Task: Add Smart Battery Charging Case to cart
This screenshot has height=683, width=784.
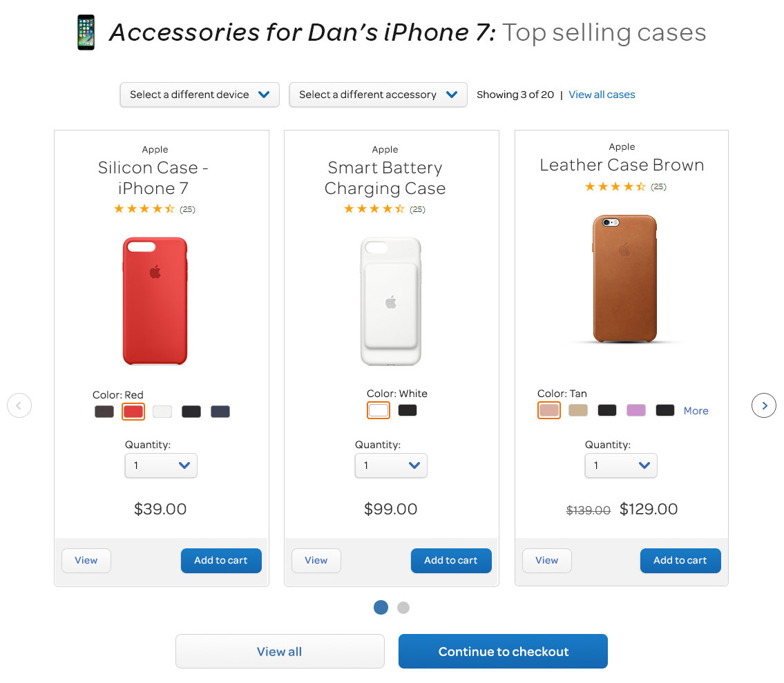Action: 451,561
